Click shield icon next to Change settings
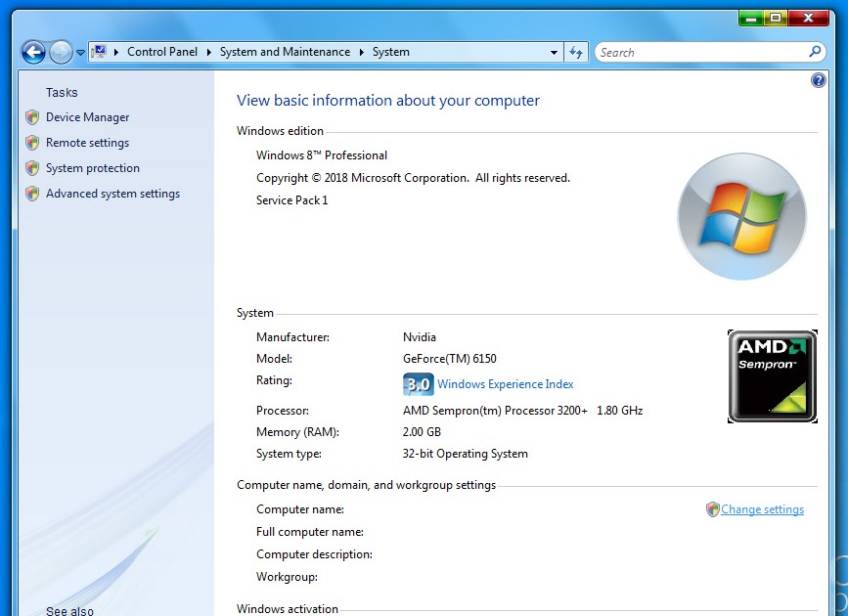Image resolution: width=848 pixels, height=616 pixels. [713, 509]
